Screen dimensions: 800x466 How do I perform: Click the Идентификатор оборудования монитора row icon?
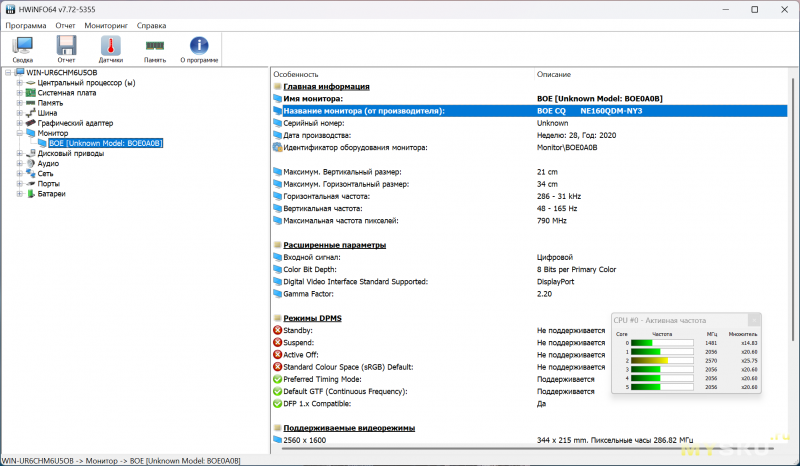[278, 148]
